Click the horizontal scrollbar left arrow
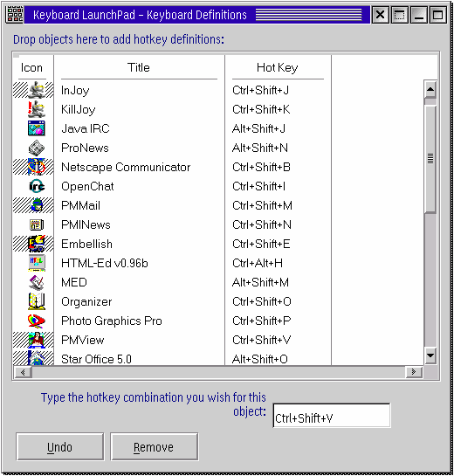The height and width of the screenshot is (476, 454). (23, 372)
